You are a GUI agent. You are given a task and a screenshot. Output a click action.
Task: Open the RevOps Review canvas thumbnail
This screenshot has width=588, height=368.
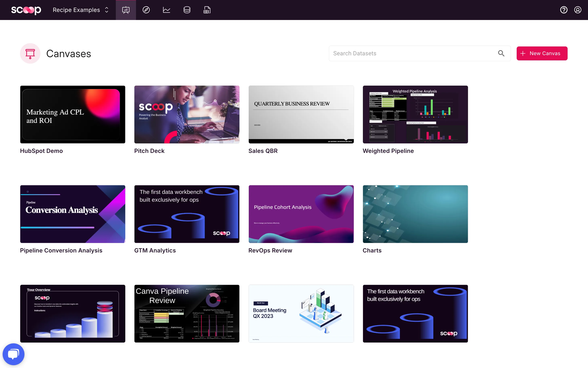301,214
